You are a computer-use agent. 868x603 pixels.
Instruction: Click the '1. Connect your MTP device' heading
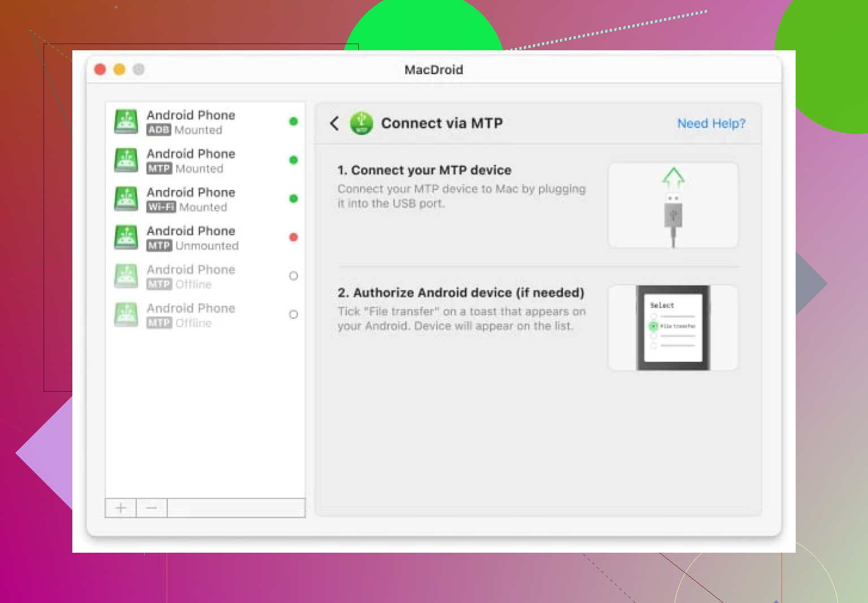pyautogui.click(x=424, y=170)
